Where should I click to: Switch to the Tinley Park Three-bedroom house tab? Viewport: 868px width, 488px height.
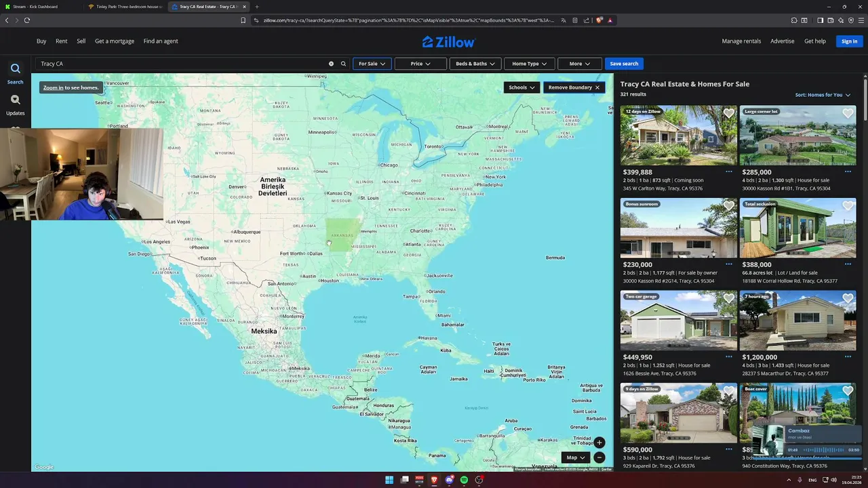pos(125,7)
